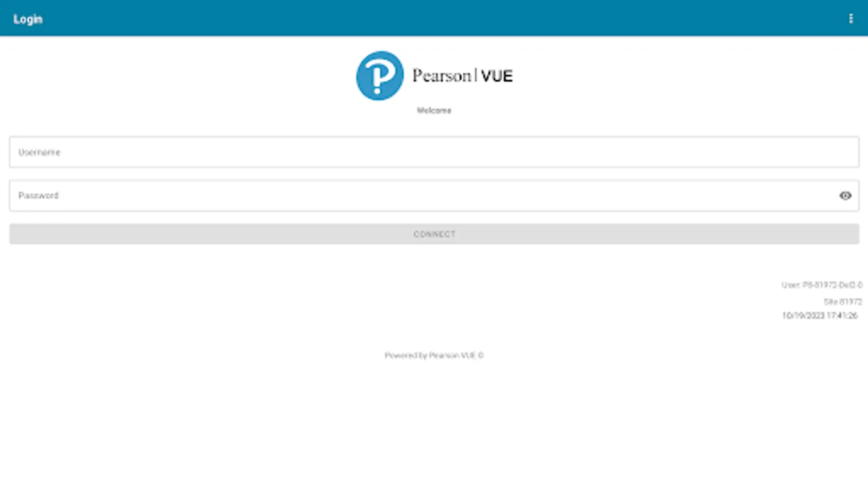868x488 pixels.
Task: Select the Login title in header
Action: 28,19
